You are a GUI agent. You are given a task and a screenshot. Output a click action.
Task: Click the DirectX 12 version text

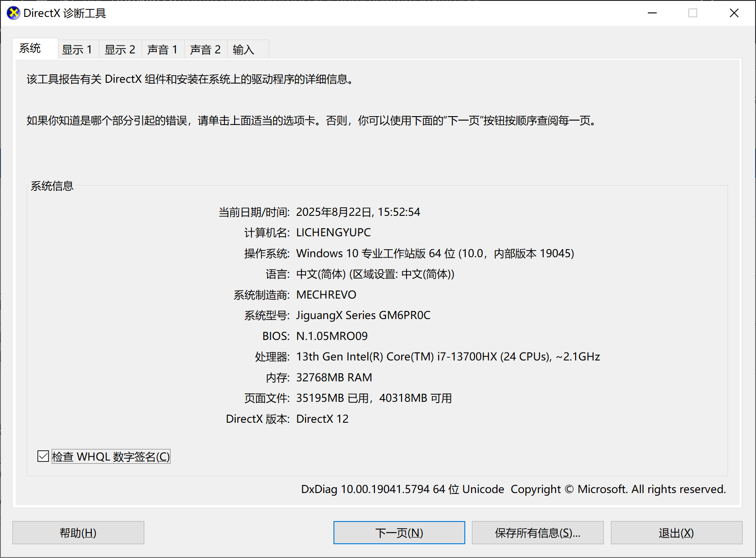click(322, 419)
